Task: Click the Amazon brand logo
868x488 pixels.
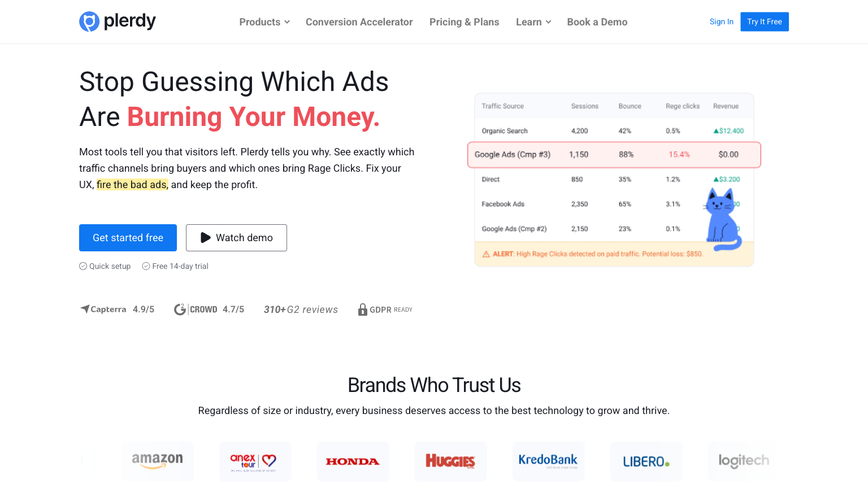Action: [x=158, y=461]
